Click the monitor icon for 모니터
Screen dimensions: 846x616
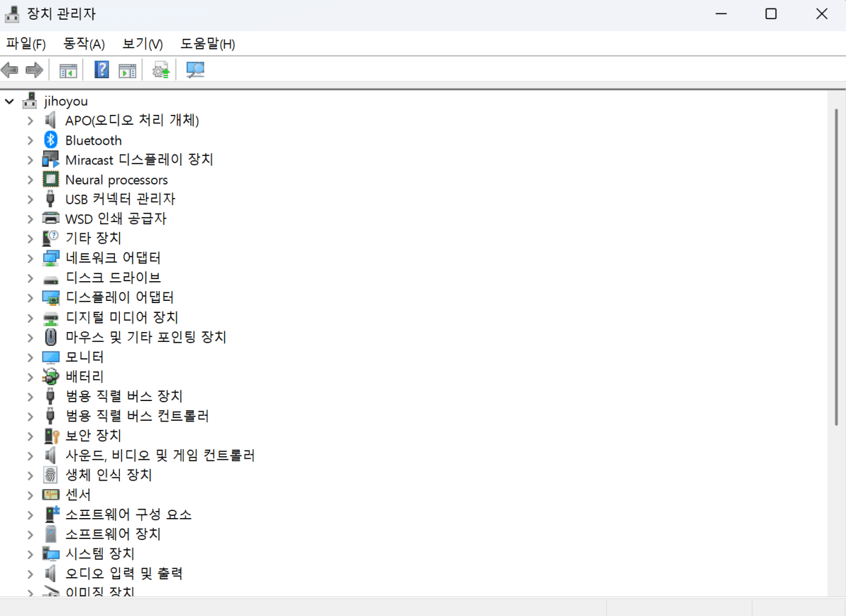click(51, 357)
